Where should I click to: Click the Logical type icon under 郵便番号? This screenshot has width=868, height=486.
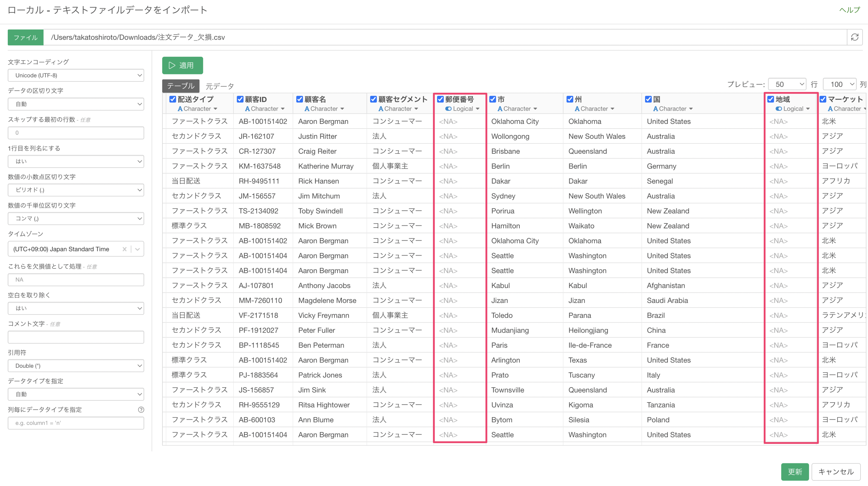click(x=448, y=109)
